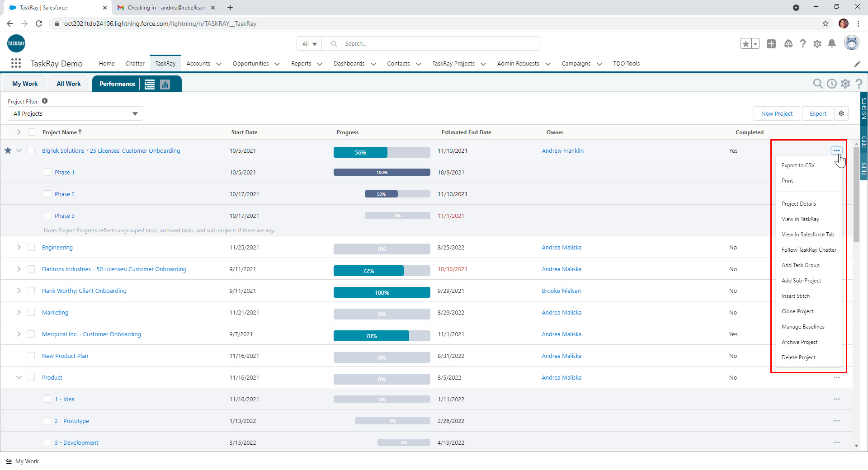The height and width of the screenshot is (470, 868).
Task: Open TaskRay settings gear
Action: [x=845, y=84]
